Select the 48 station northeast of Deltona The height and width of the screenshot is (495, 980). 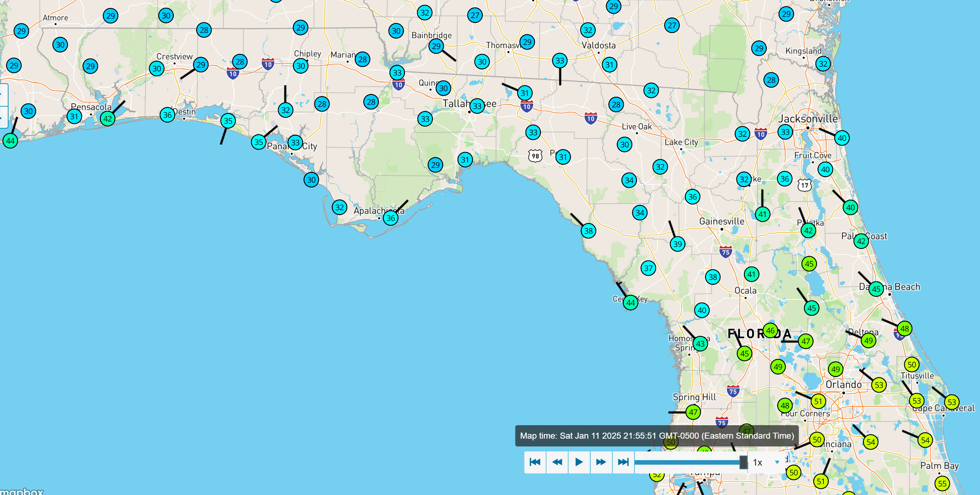pos(905,328)
